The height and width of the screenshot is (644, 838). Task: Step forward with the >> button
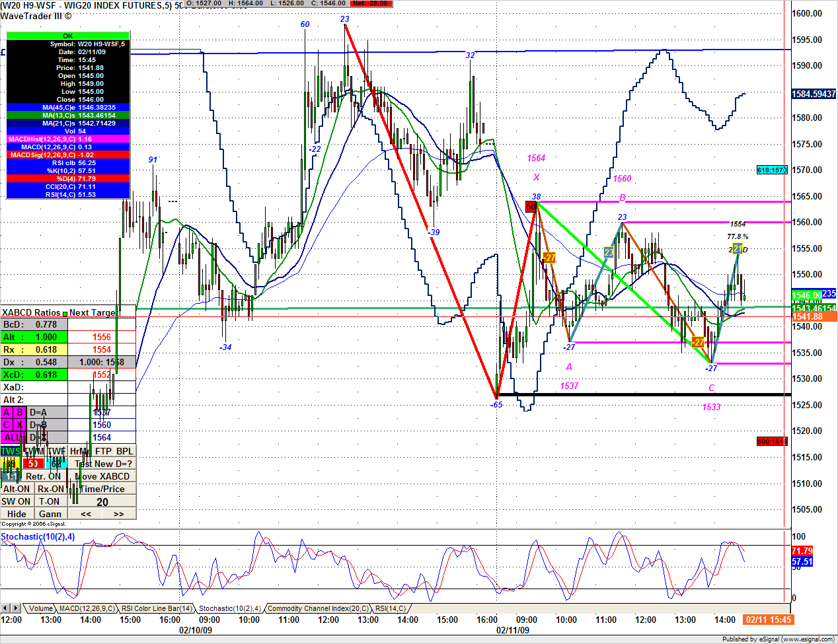(x=119, y=514)
